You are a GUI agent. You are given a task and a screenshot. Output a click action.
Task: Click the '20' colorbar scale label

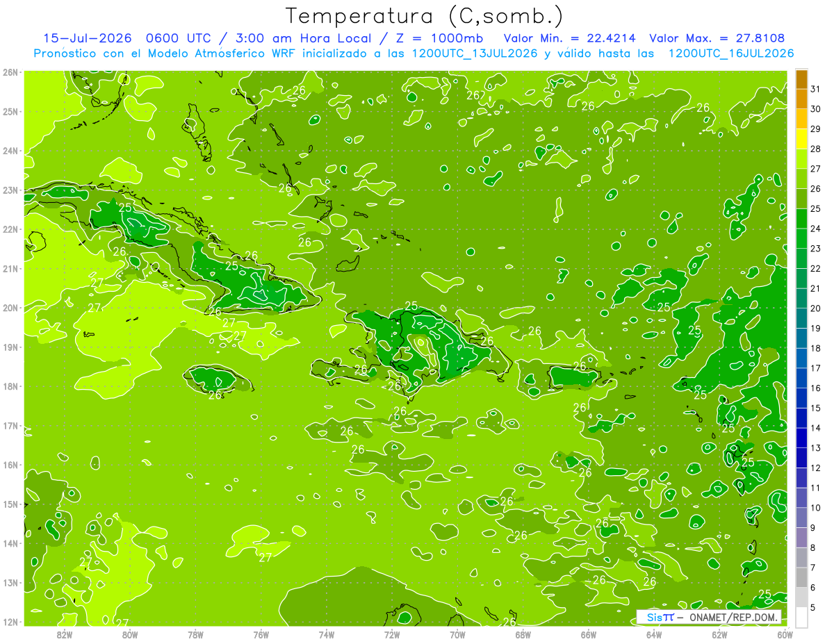(x=816, y=308)
